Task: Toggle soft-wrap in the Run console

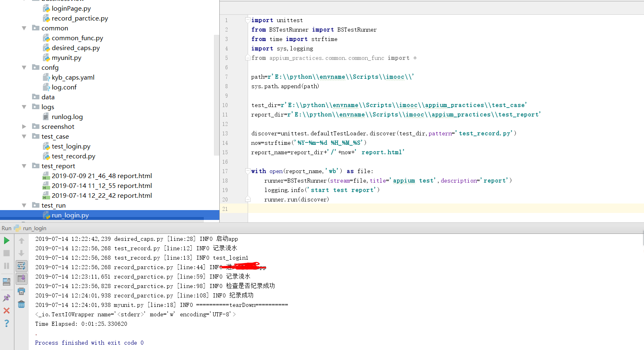Action: click(x=21, y=266)
